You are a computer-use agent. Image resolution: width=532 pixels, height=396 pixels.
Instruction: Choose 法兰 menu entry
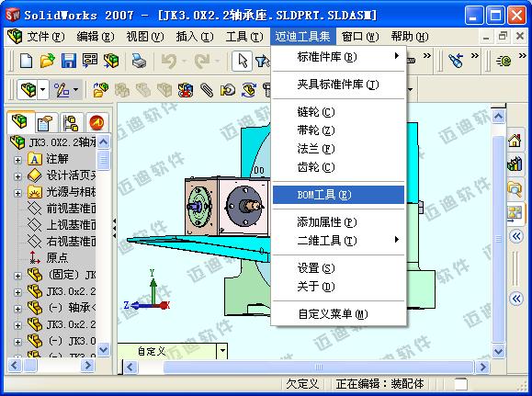point(338,149)
